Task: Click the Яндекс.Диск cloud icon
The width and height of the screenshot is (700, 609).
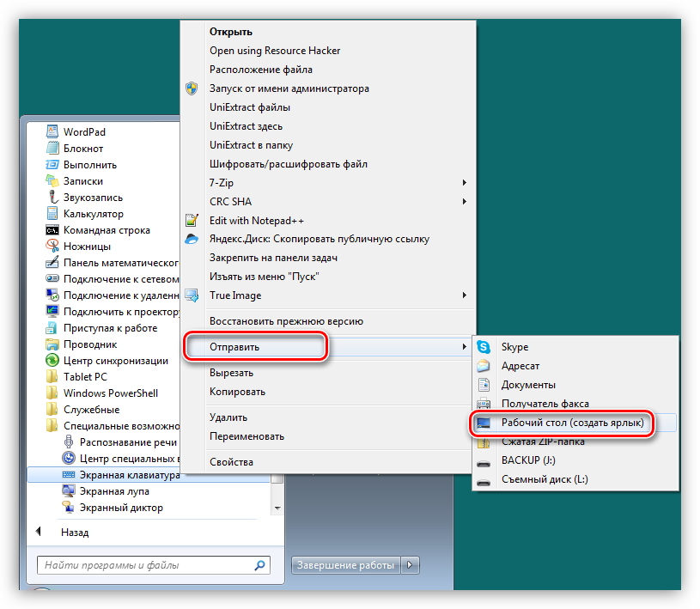Action: coord(192,239)
